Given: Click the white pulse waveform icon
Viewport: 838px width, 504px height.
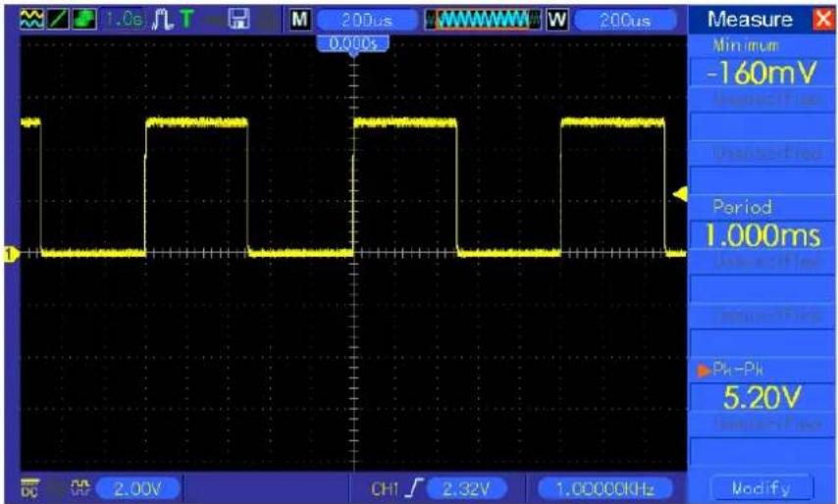Looking at the screenshot, I should (x=163, y=21).
